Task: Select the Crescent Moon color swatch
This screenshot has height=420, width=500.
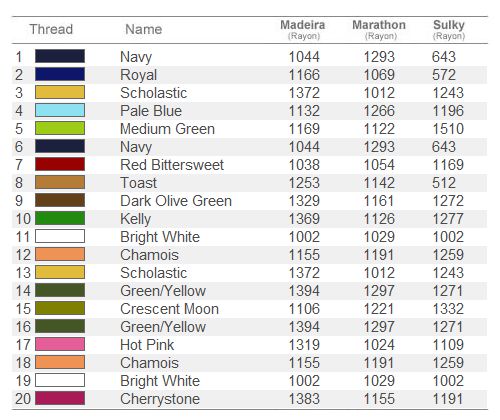Action: point(60,308)
